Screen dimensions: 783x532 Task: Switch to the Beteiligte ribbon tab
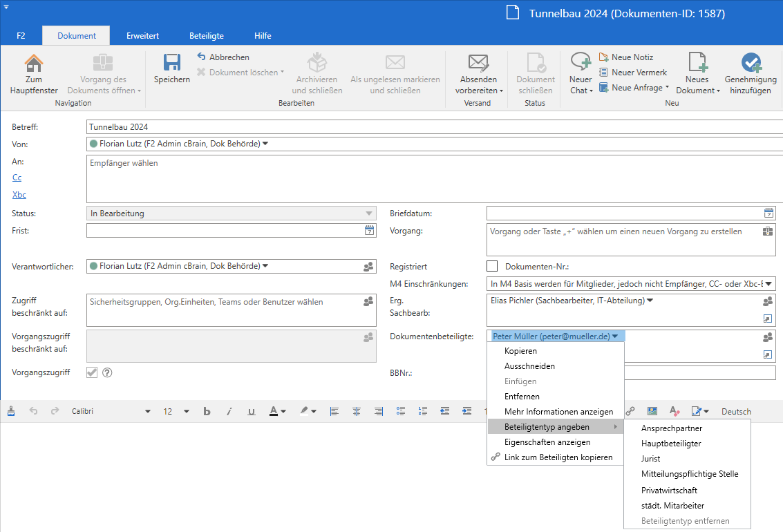point(207,36)
